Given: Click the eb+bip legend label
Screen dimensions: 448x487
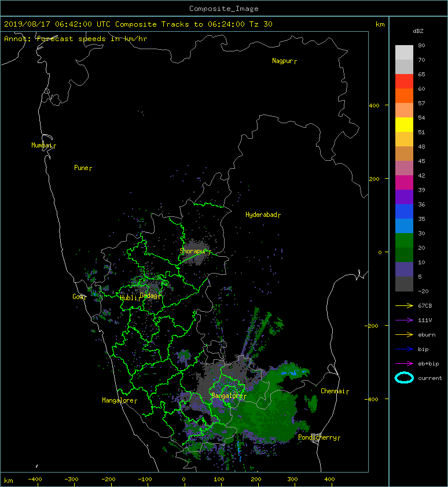Looking at the screenshot, I should (x=428, y=364).
